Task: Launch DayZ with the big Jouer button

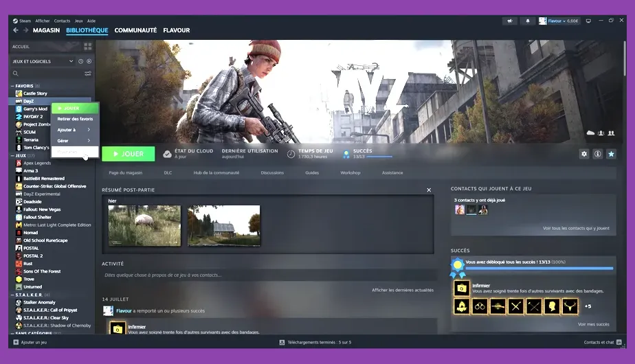Action: (129, 154)
